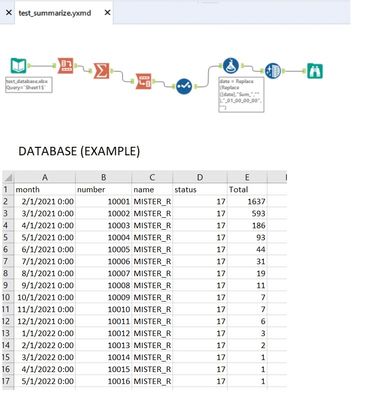Click the Total cell 11
The width and height of the screenshot is (375, 400).
coord(247,285)
